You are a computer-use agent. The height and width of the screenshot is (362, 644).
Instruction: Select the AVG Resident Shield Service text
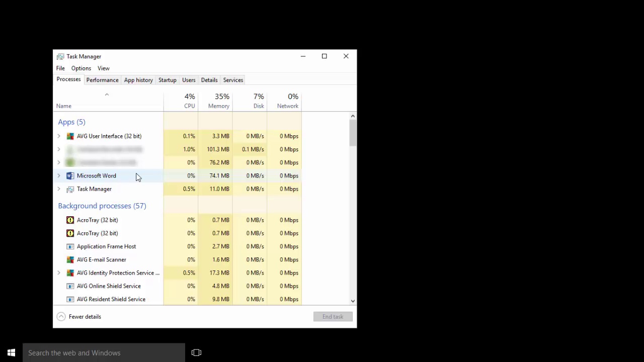(111, 299)
